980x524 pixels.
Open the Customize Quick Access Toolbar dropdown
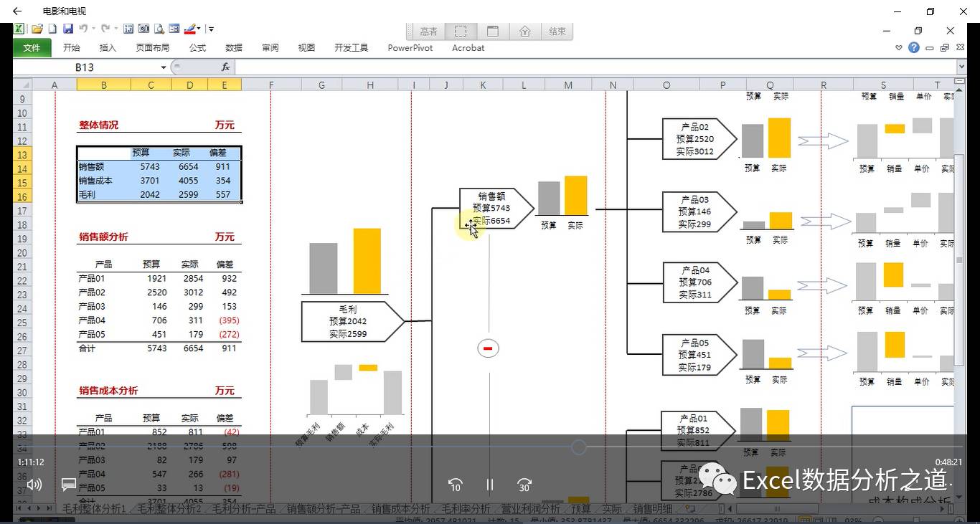pos(211,29)
